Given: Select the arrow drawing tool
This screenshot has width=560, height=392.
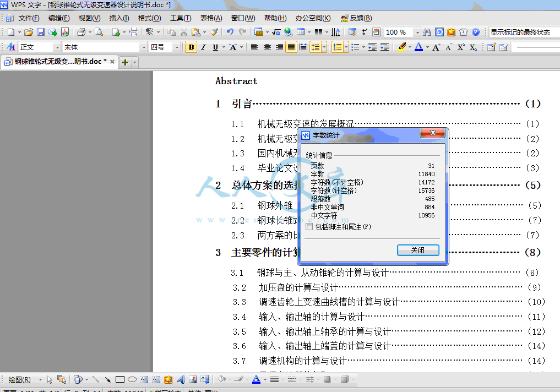Looking at the screenshot, I should pos(107,379).
